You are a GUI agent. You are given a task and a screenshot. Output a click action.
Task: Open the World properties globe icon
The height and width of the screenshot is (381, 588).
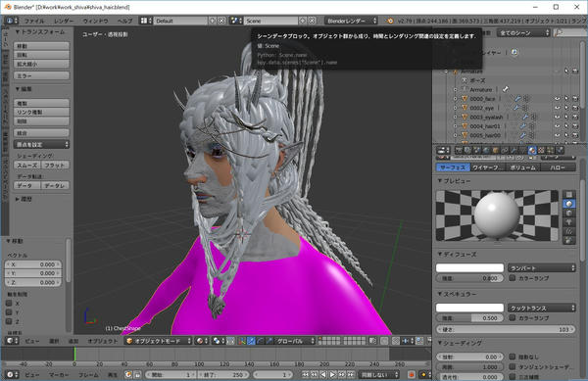pyautogui.click(x=486, y=151)
